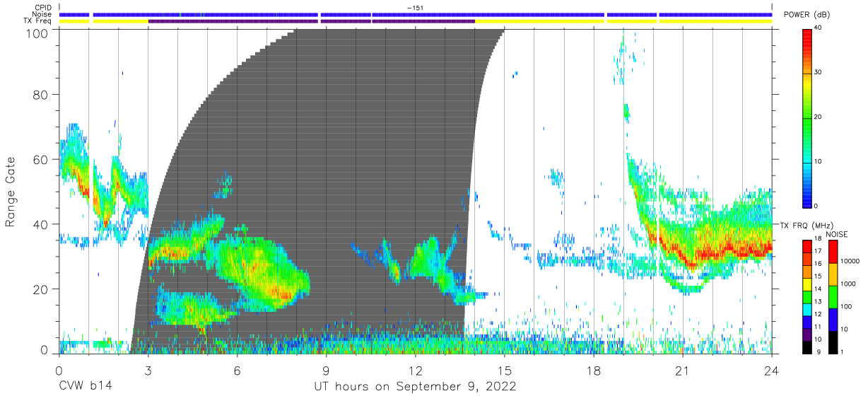This screenshot has height=401, width=868.
Task: Click the -151 CPID value
Action: click(416, 8)
